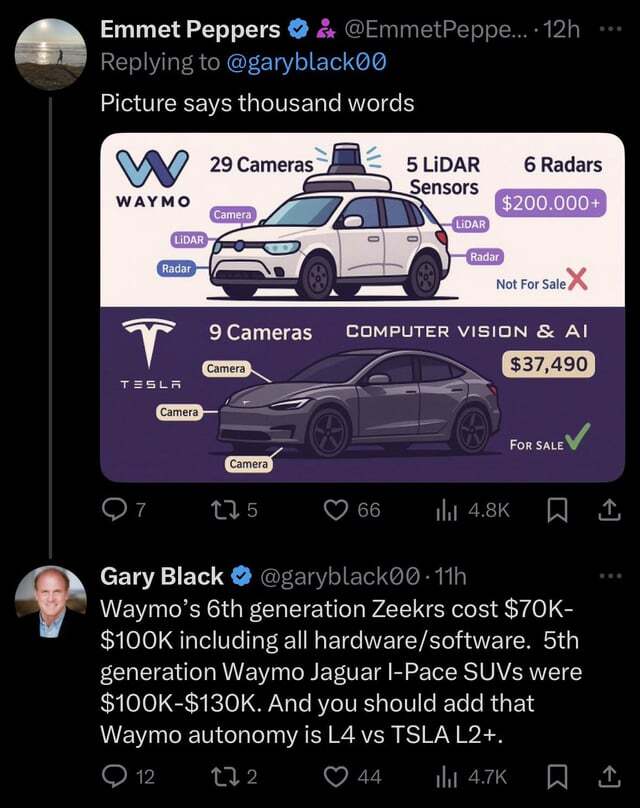Viewport: 640px width, 808px height.
Task: Share Gary Black's tweet
Action: [608, 776]
